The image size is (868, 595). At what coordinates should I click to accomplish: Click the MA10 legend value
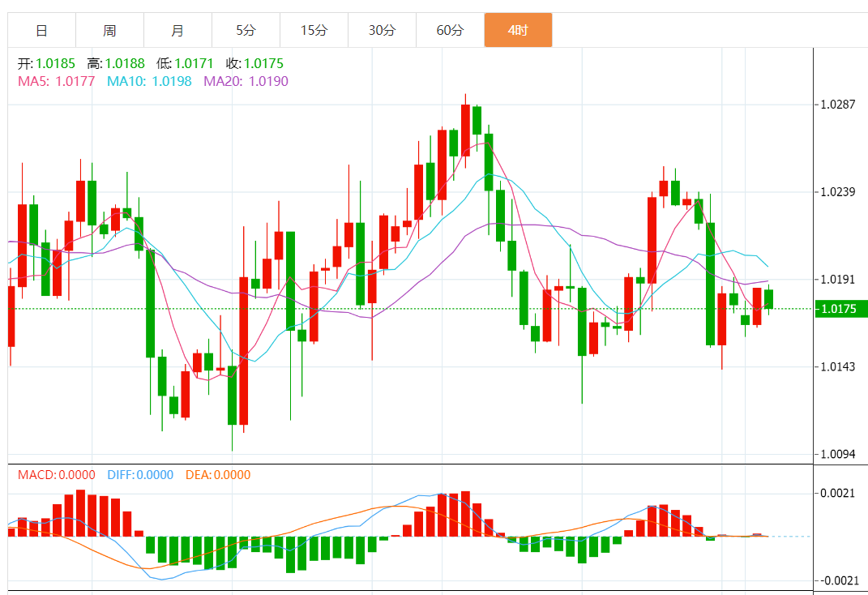(149, 81)
